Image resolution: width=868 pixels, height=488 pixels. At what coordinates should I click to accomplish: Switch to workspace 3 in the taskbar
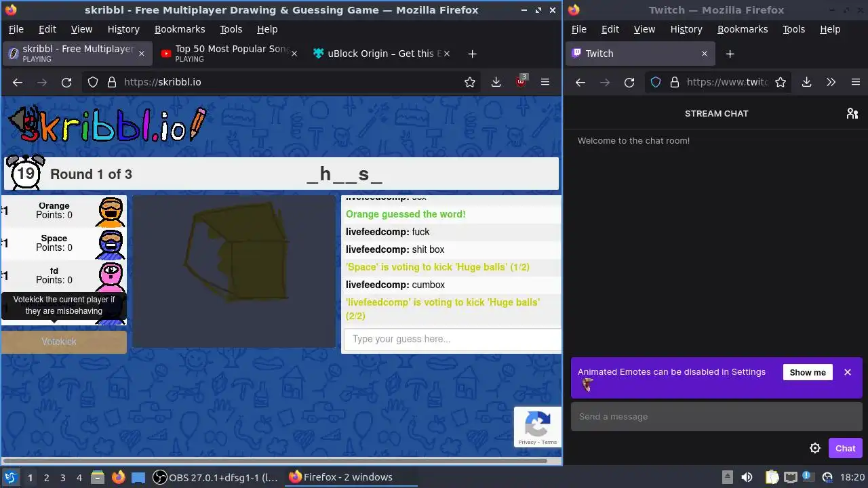point(62,477)
